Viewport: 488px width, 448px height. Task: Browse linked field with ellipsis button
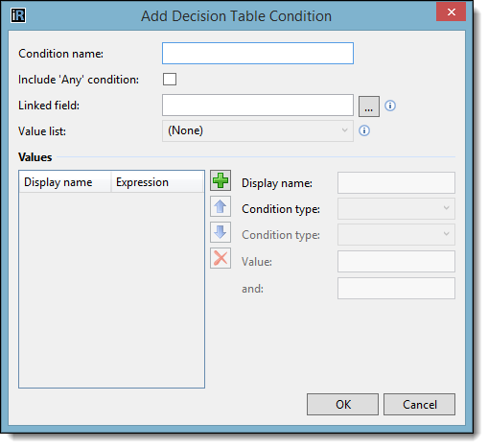click(x=369, y=106)
